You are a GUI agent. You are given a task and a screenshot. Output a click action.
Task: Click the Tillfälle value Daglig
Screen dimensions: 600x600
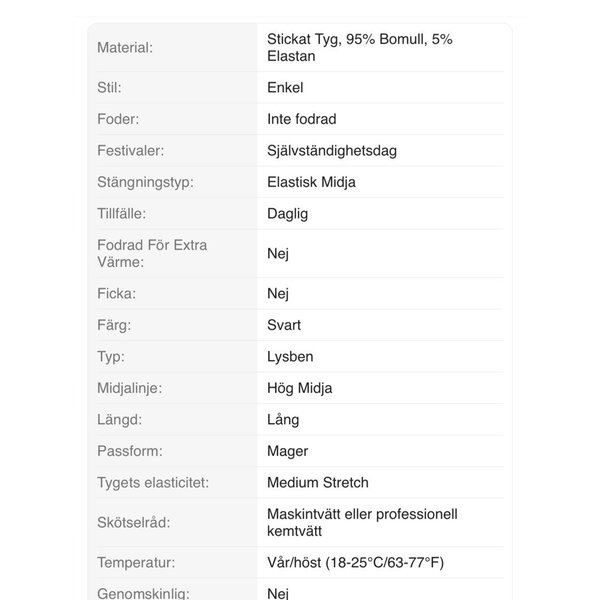(287, 214)
